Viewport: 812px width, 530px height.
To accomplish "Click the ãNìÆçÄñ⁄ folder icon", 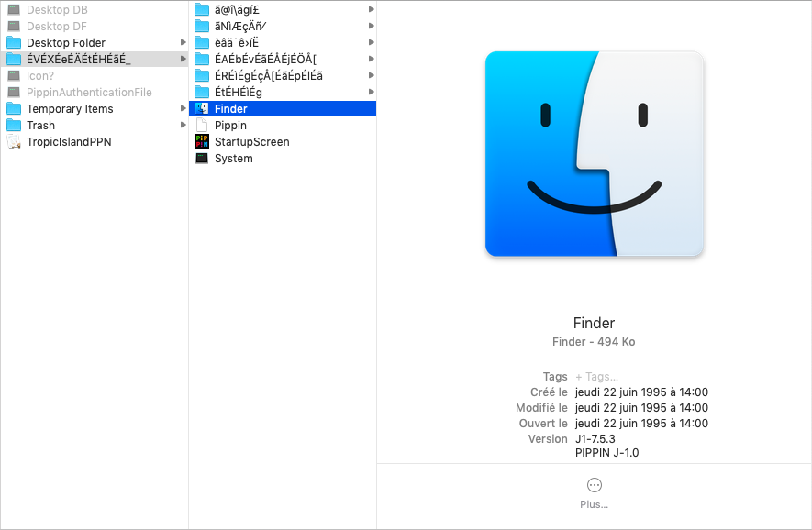I will (202, 26).
